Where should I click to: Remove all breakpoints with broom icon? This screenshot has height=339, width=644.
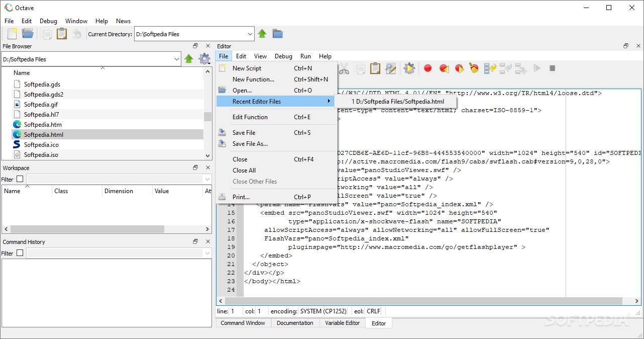(474, 68)
